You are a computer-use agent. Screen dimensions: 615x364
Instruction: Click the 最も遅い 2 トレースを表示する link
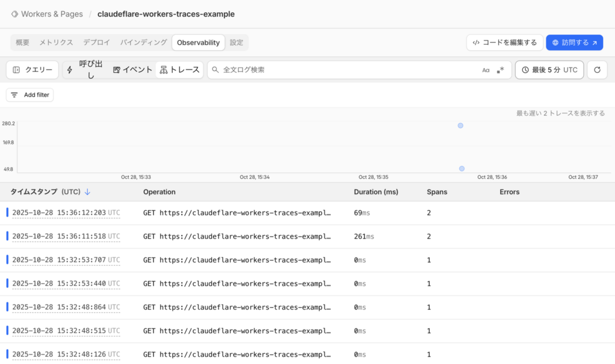[561, 113]
